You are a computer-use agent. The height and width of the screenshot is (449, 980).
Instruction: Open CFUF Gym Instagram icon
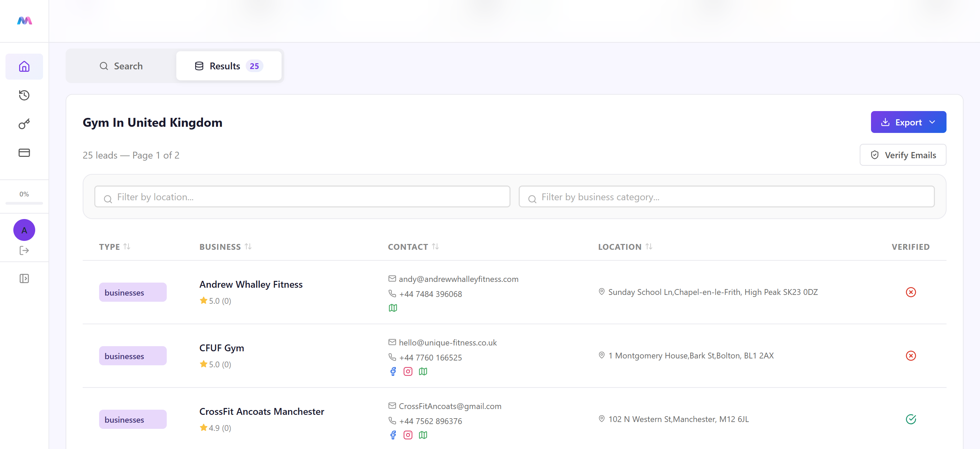pos(408,371)
